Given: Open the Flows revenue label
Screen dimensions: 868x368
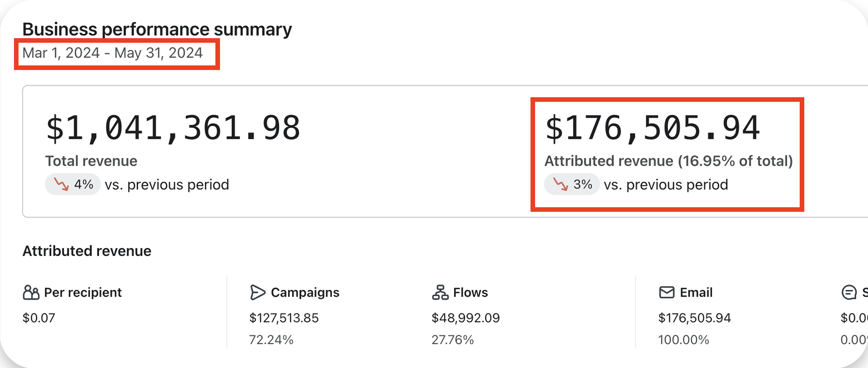Looking at the screenshot, I should click(x=470, y=293).
